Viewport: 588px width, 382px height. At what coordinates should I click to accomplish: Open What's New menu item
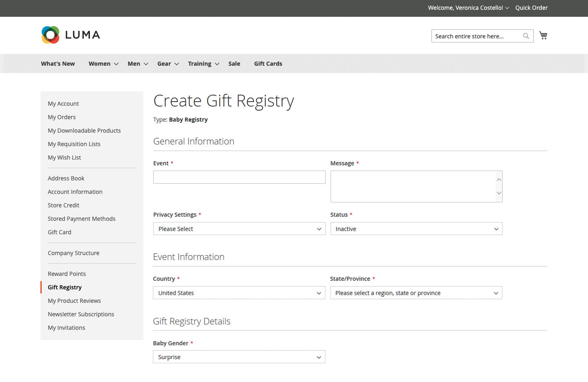(58, 64)
